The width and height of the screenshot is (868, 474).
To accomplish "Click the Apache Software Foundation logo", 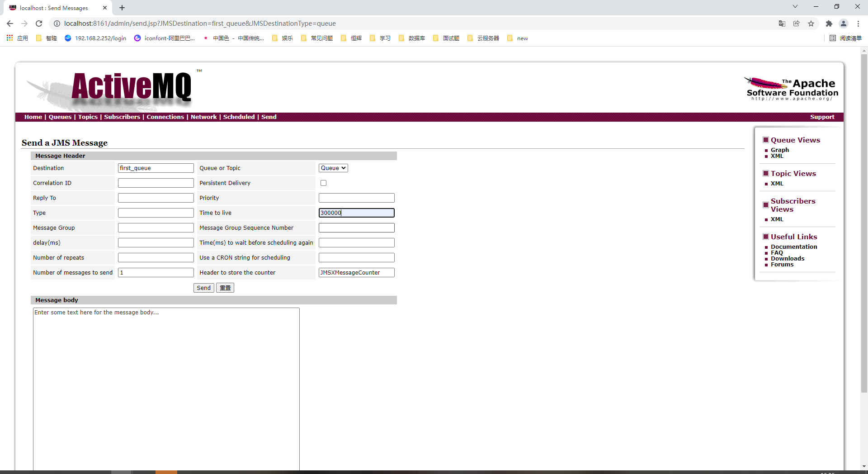I will [x=790, y=88].
